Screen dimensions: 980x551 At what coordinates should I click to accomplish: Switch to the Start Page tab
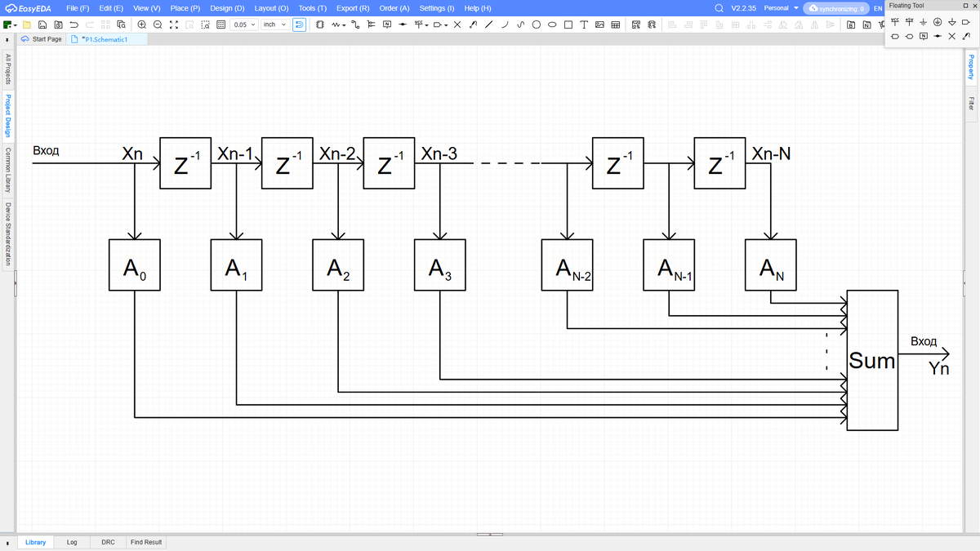tap(41, 38)
